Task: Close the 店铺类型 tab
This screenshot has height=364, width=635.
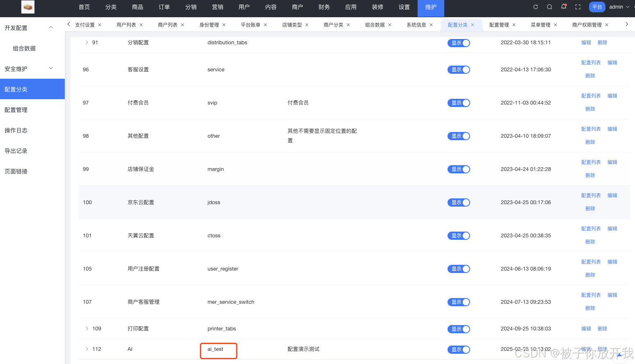Action: pyautogui.click(x=307, y=25)
